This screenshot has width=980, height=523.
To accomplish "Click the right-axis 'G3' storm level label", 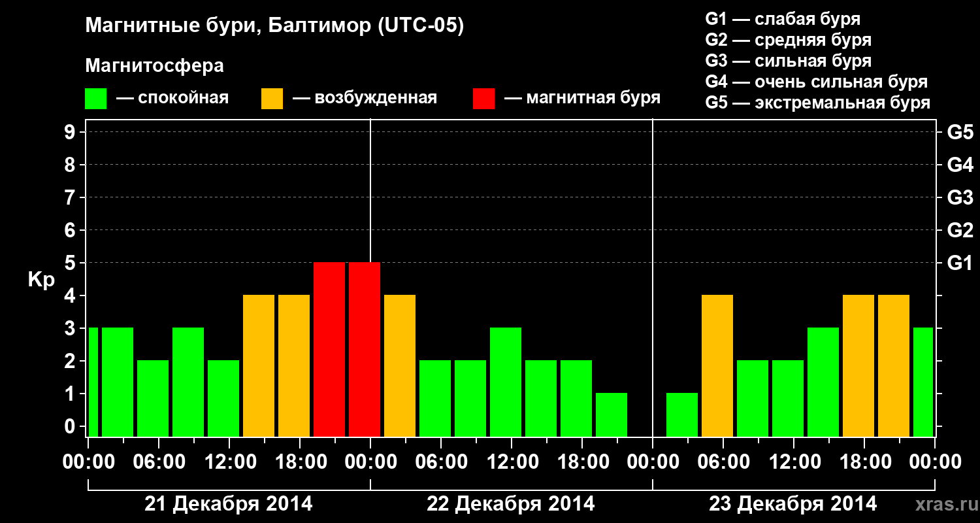I will click(960, 198).
